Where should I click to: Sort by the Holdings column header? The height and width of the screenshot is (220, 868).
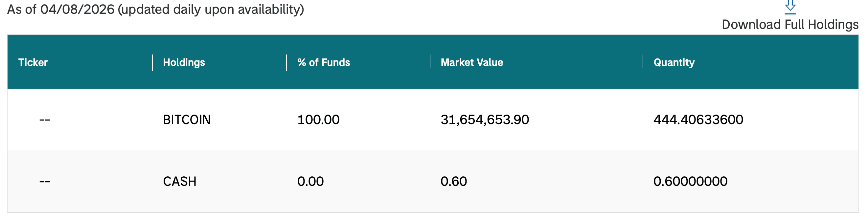click(184, 62)
